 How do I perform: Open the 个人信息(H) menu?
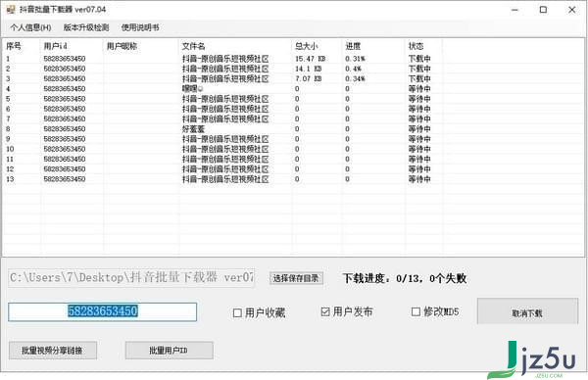(x=30, y=27)
